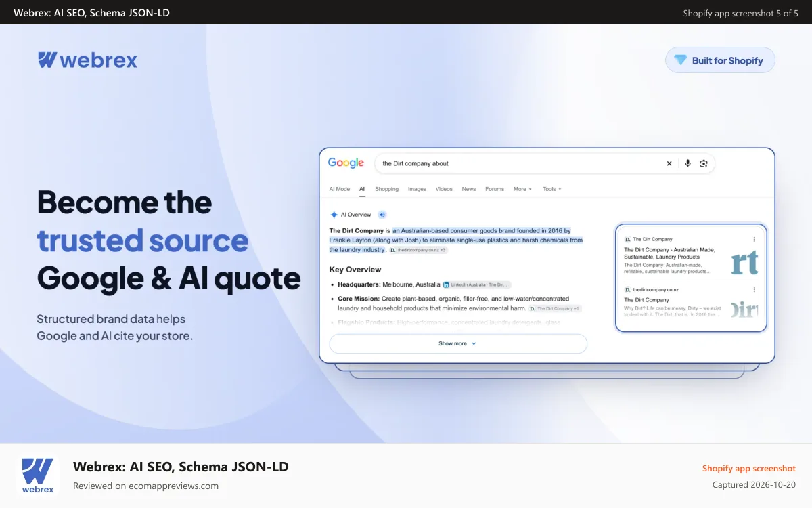The width and height of the screenshot is (812, 508).
Task: Click 'Webrex: AI SEO, Schema JSON-LD' footer title
Action: 181,466
